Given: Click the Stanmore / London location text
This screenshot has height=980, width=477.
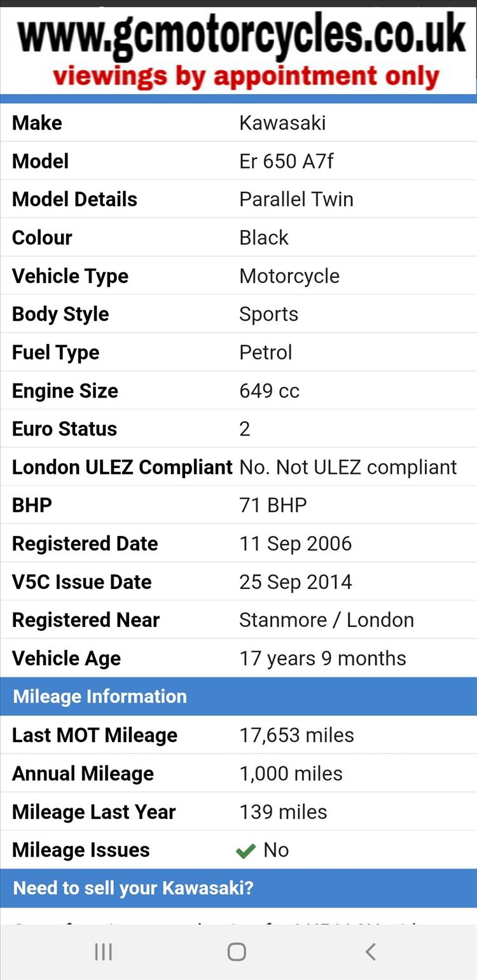Looking at the screenshot, I should tap(326, 620).
